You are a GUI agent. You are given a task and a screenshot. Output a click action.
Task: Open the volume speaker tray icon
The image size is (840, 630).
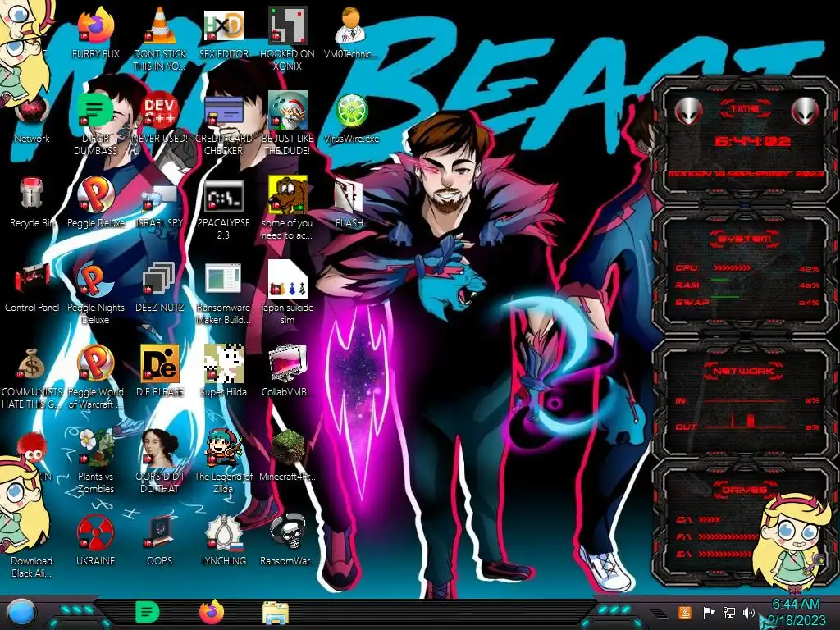point(748,613)
